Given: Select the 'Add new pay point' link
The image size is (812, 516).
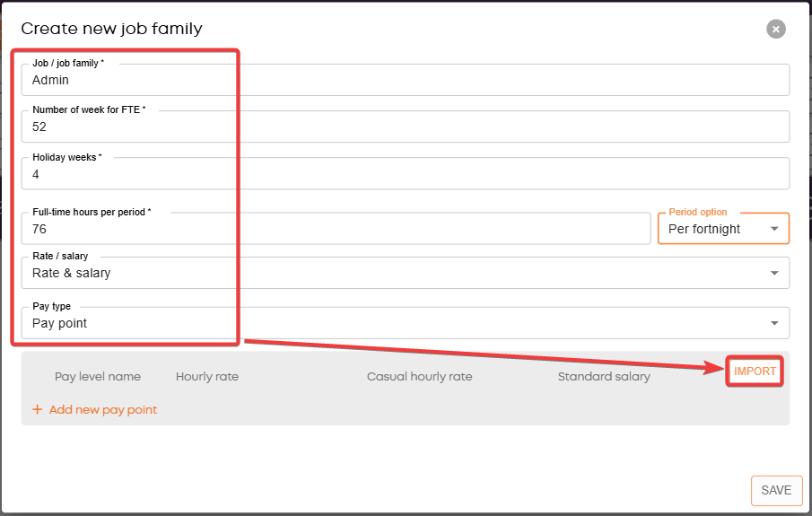Looking at the screenshot, I should tap(102, 409).
